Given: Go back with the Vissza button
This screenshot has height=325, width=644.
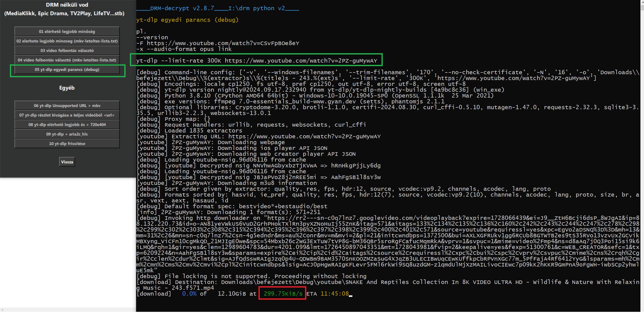Looking at the screenshot, I should tap(67, 162).
